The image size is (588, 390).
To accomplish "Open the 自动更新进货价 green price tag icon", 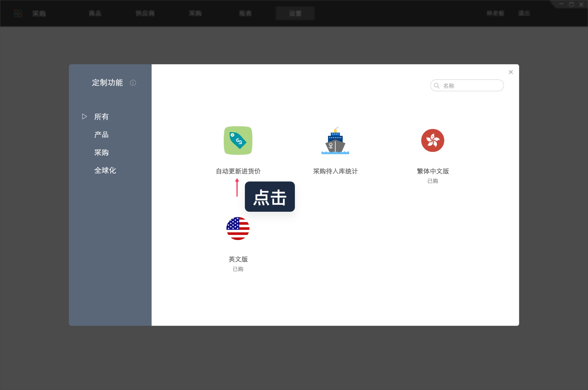I will pos(238,141).
